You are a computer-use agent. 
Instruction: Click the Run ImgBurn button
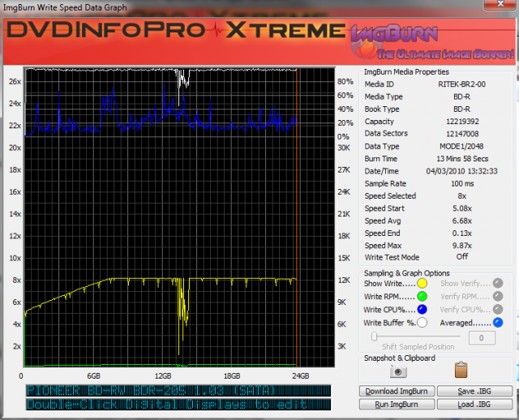click(397, 405)
